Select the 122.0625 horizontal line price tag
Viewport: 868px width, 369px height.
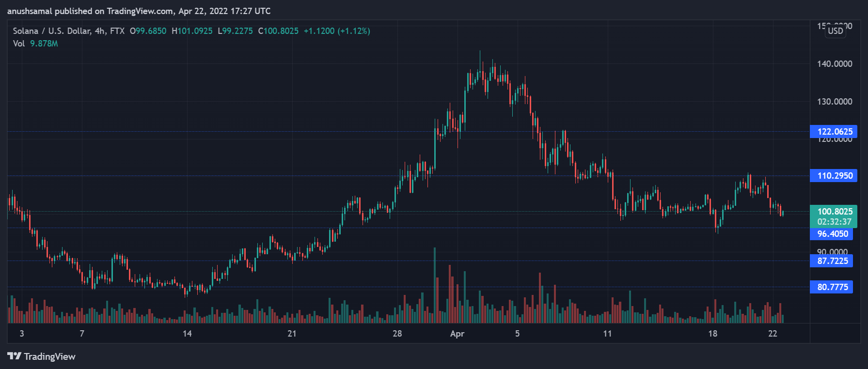(834, 132)
